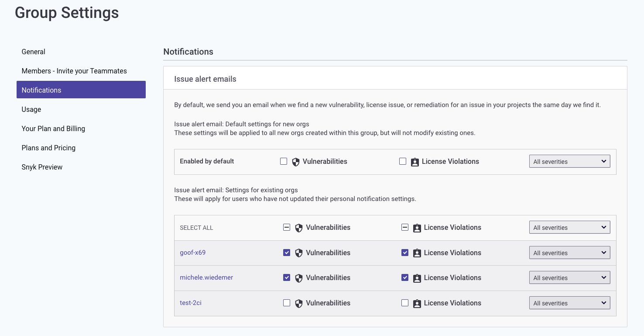The height and width of the screenshot is (336, 644).
Task: Check Vulnerabilities for test-2ci
Action: point(287,303)
